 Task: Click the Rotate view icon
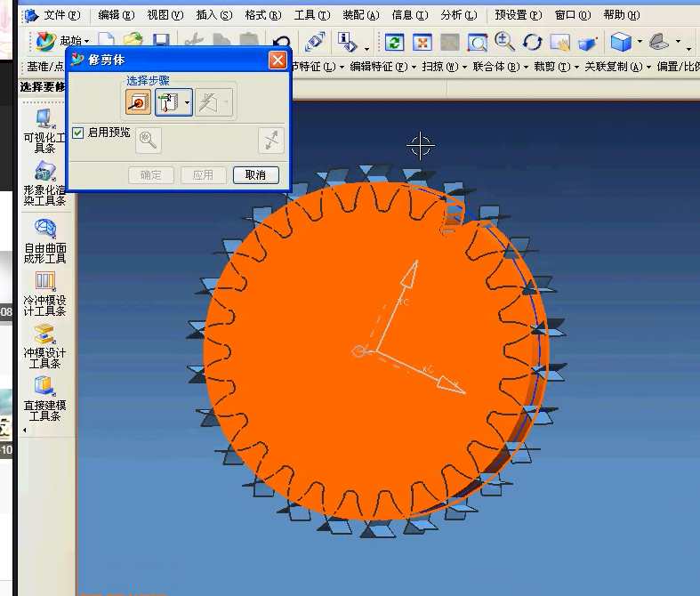coord(532,43)
